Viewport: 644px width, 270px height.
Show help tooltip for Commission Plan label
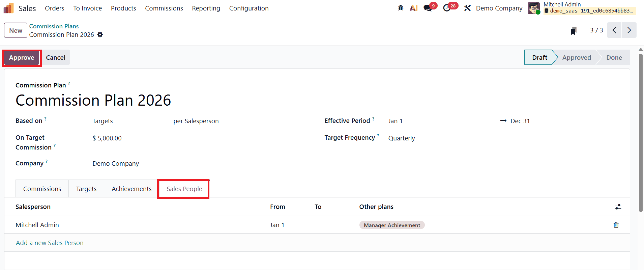(x=69, y=83)
